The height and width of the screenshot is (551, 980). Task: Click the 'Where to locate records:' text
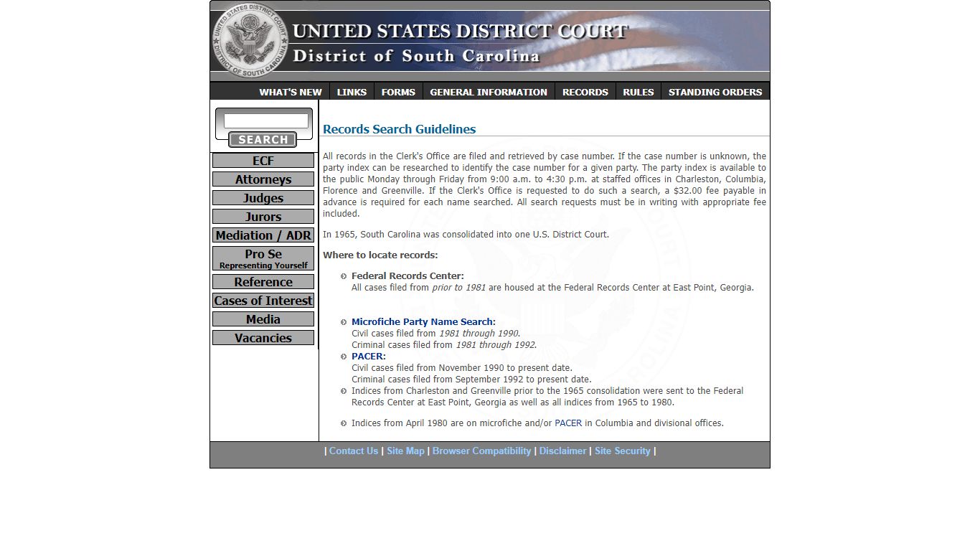(380, 255)
